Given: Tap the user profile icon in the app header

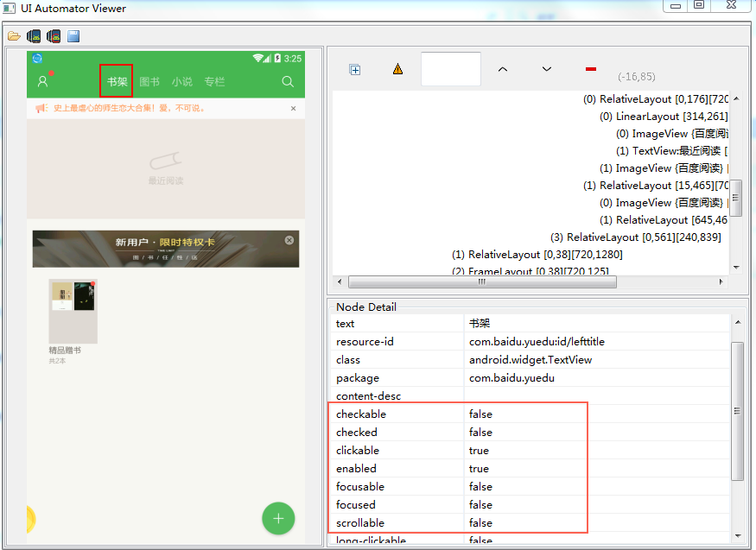Looking at the screenshot, I should tap(42, 82).
